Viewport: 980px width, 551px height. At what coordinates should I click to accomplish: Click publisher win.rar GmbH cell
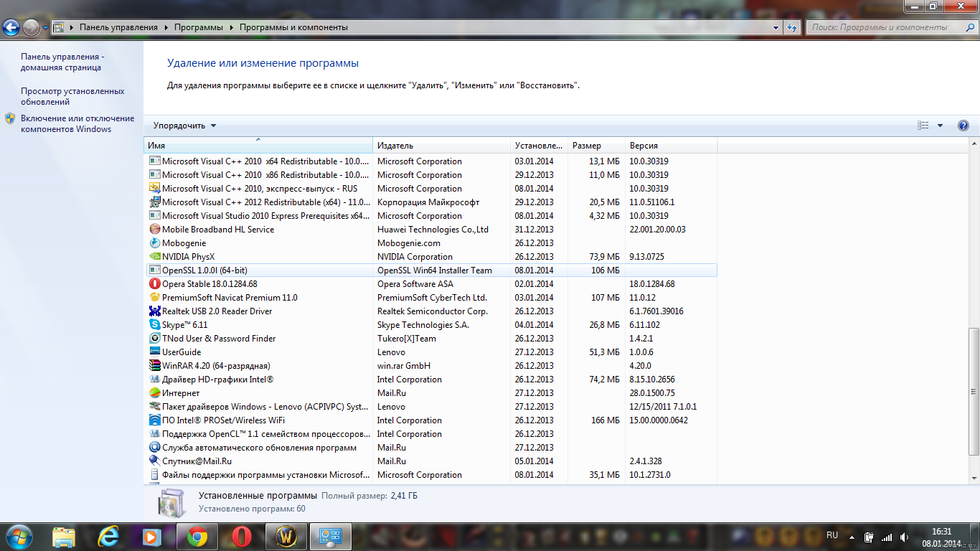[404, 366]
